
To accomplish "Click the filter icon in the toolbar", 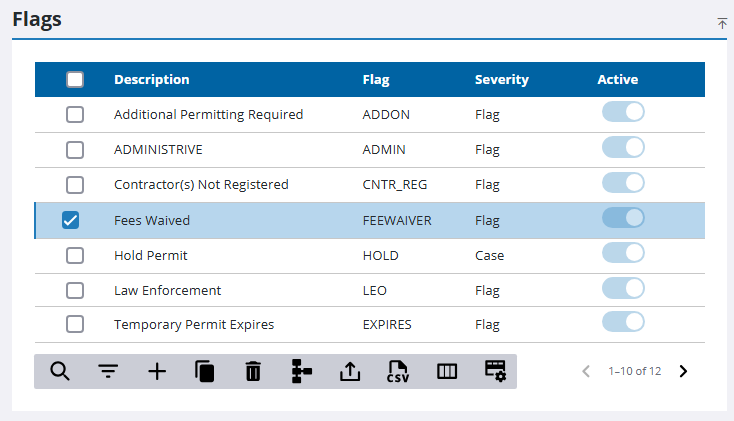I will [108, 371].
